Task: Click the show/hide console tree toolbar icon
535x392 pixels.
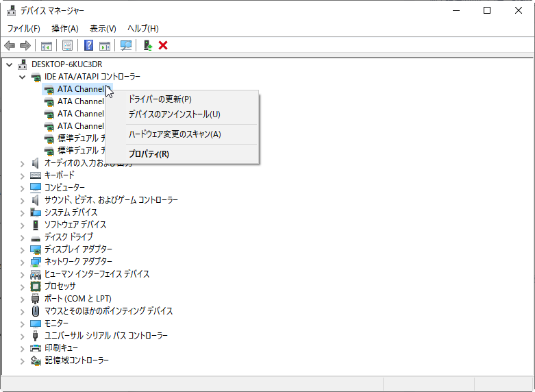Action: (47, 45)
